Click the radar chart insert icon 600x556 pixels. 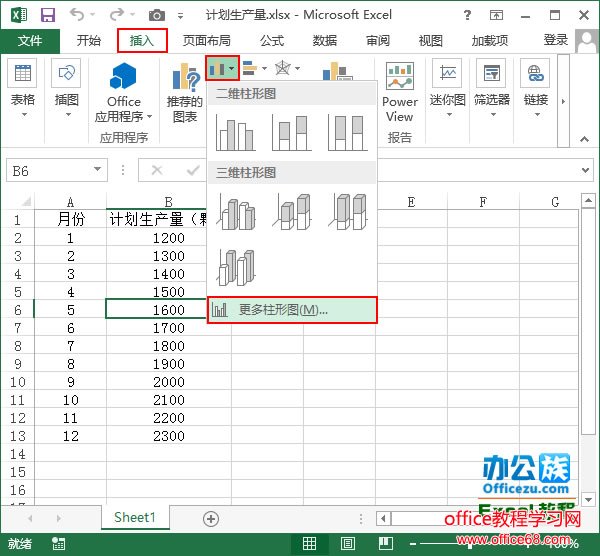tap(283, 68)
